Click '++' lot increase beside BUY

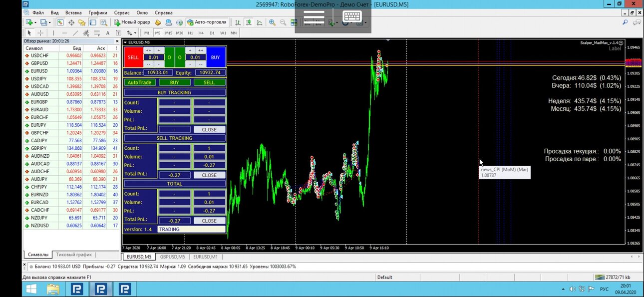pyautogui.click(x=201, y=50)
